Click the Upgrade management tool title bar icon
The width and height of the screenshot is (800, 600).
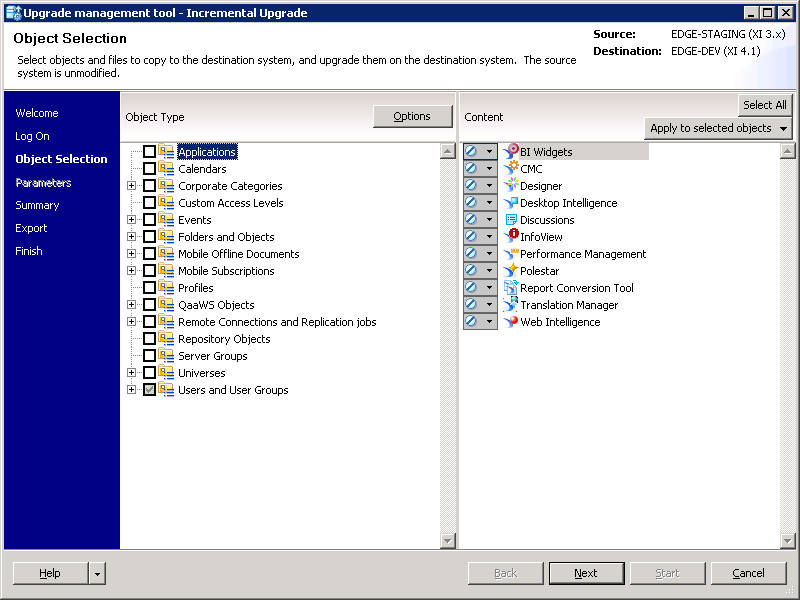pos(14,12)
